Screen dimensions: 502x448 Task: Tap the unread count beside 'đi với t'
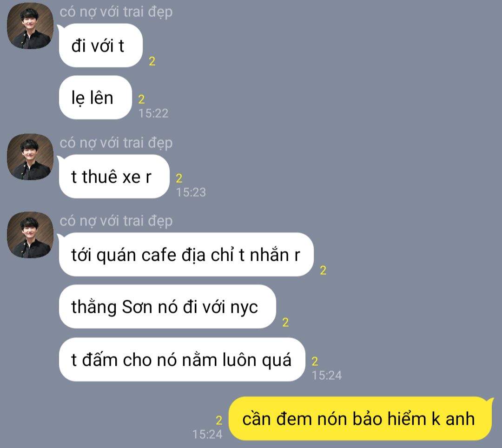152,61
